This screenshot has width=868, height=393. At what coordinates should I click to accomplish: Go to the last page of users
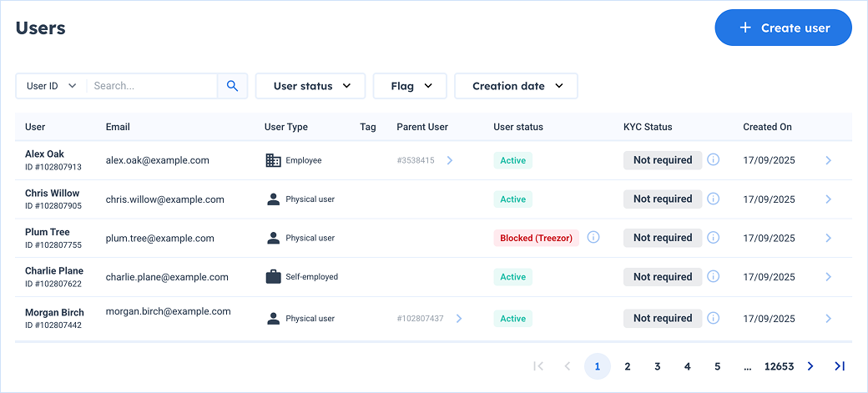coord(840,366)
